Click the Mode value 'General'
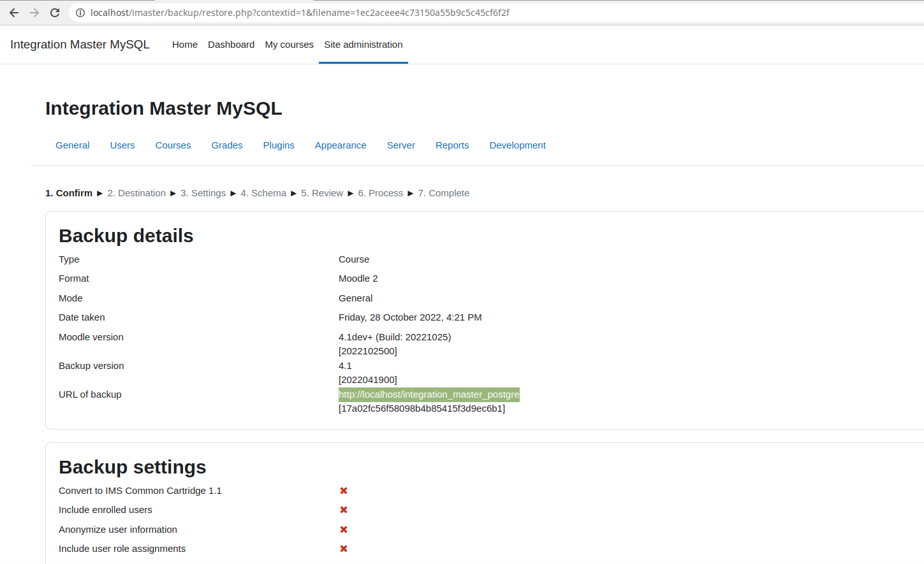 pos(356,298)
